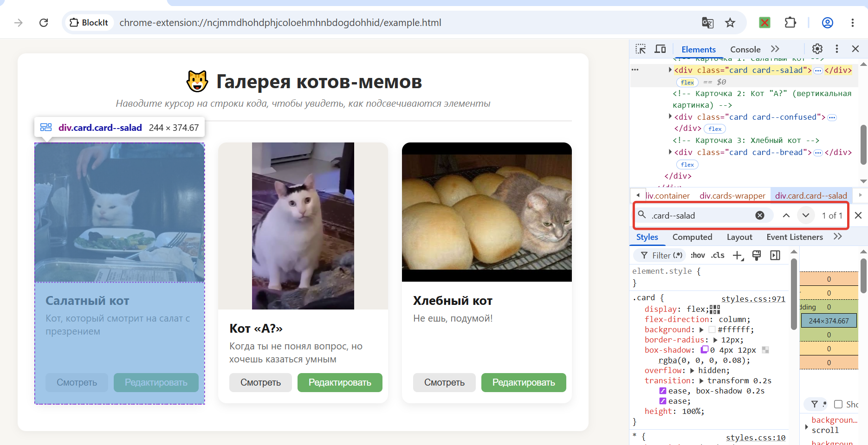Select div.cards-wrapper in the breadcrumb
Screen dimensions: 868x445
point(732,195)
